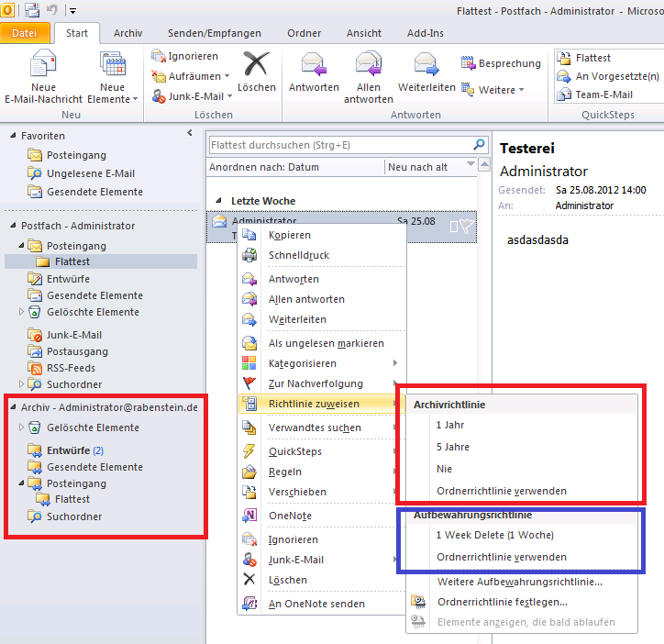Screen dimensions: 664x644
Task: Click the search magnifier icon
Action: (x=479, y=145)
